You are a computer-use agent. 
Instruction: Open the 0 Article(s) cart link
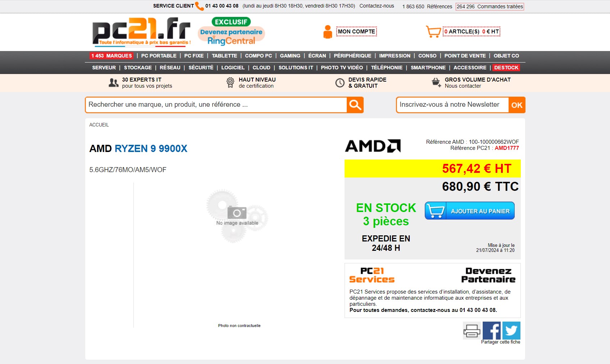(472, 32)
